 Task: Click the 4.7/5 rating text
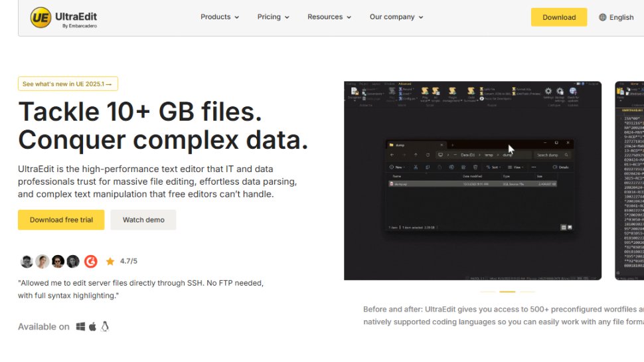pyautogui.click(x=129, y=261)
